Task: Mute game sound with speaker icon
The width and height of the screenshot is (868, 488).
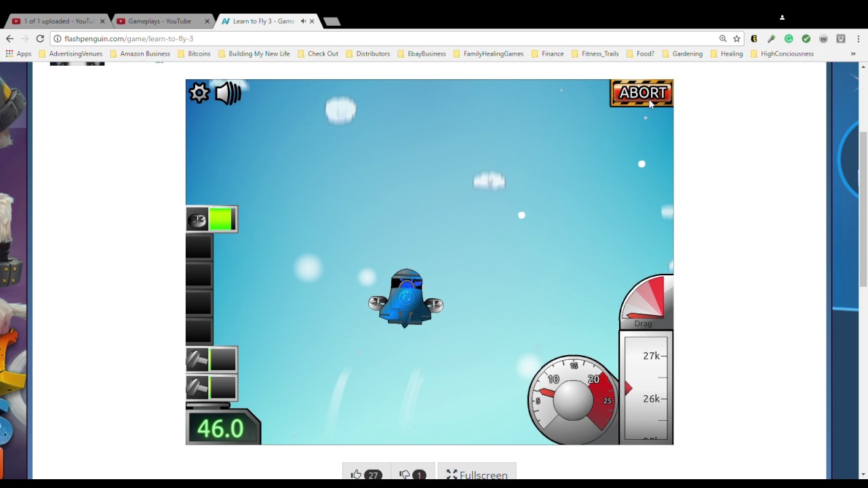Action: click(228, 94)
